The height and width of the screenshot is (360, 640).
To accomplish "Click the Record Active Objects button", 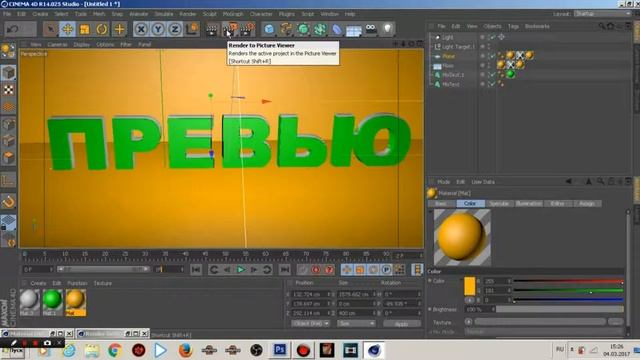I will (x=302, y=269).
